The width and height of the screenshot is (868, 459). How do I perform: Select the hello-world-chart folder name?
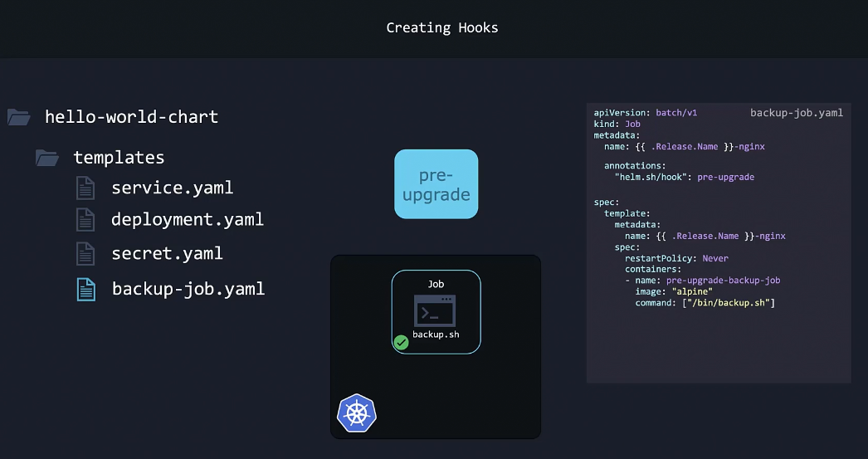(132, 117)
